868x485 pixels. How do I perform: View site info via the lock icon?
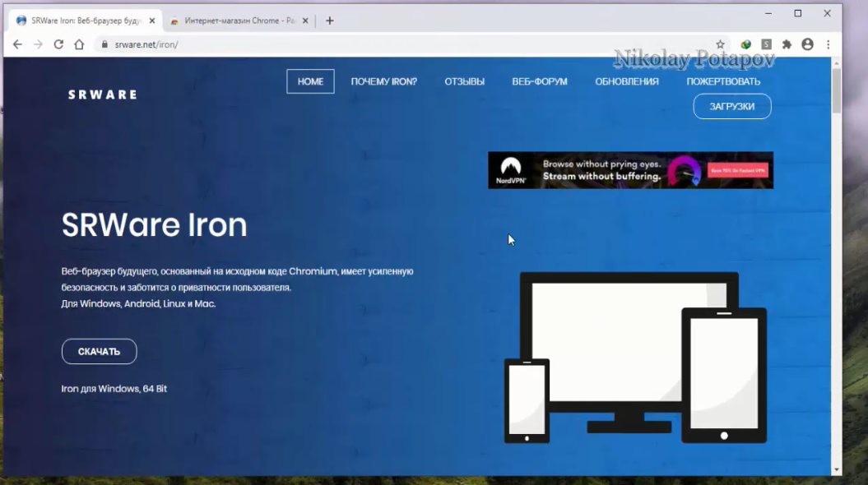click(104, 44)
